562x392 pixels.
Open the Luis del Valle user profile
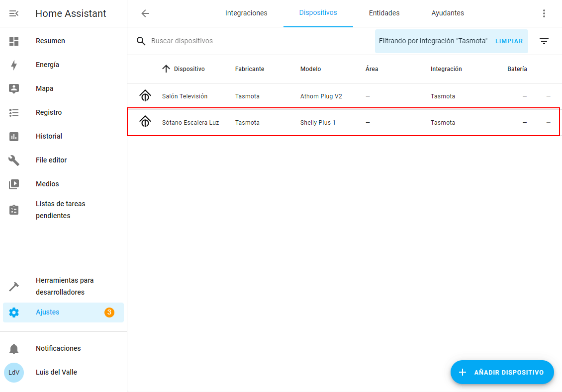pos(56,372)
